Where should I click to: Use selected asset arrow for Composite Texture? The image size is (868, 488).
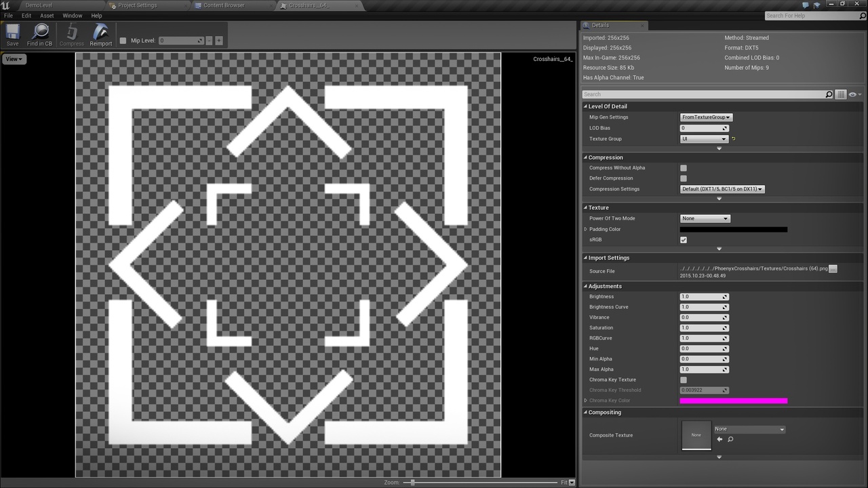(719, 439)
